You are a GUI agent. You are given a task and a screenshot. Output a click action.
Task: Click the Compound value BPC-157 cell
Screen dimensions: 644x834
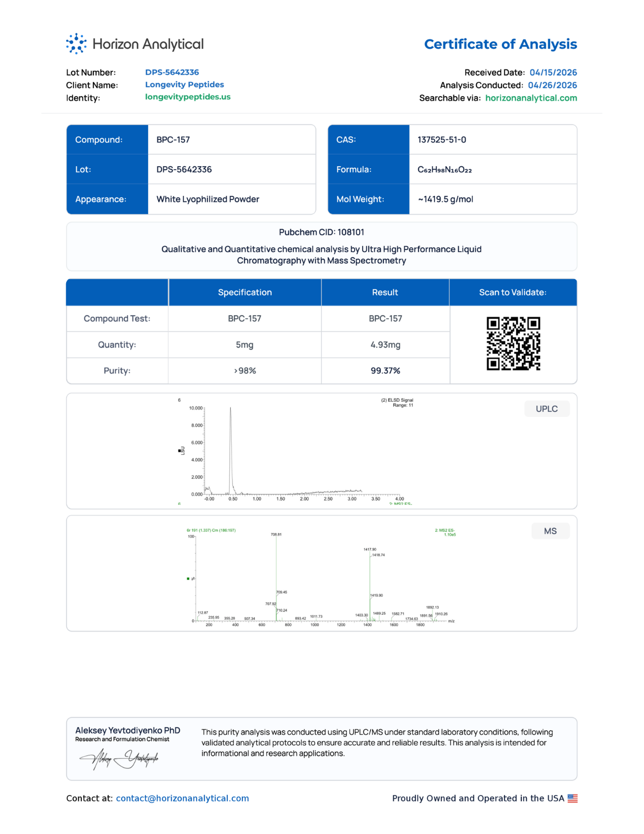pyautogui.click(x=232, y=140)
